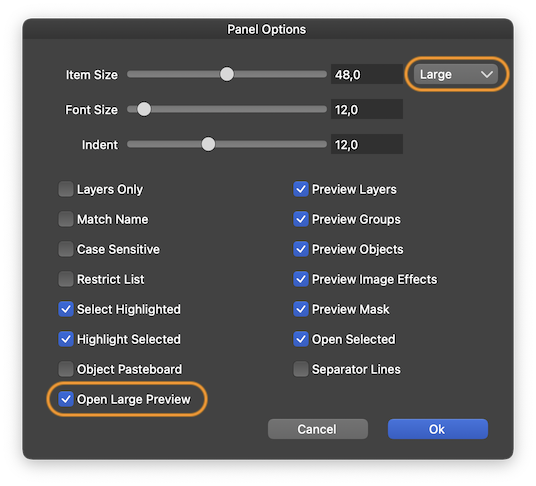The width and height of the screenshot is (536, 486).
Task: Enable the Layers Only checkbox
Action: [x=66, y=189]
